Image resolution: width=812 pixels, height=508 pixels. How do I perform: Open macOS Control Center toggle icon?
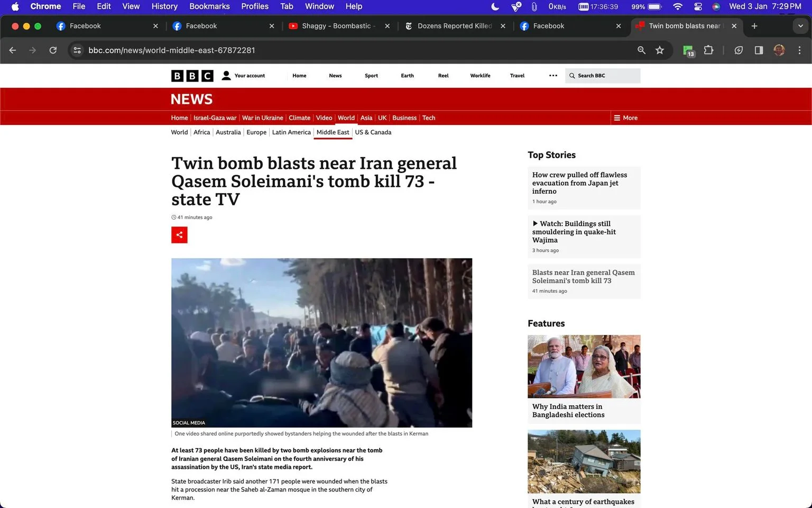[698, 6]
